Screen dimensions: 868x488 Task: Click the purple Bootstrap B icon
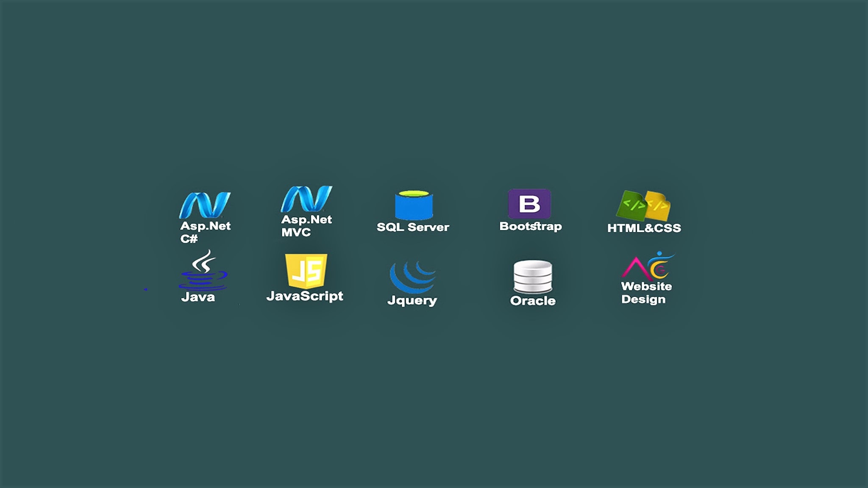pos(529,204)
